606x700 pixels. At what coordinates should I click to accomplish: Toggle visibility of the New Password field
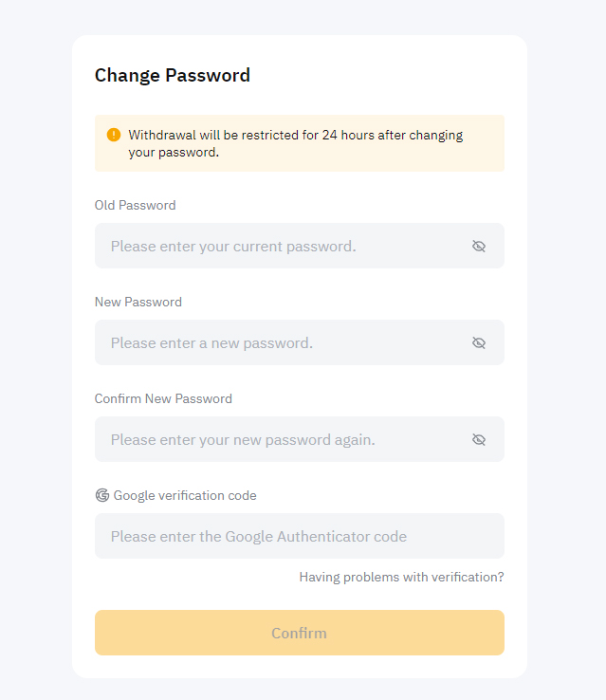479,342
